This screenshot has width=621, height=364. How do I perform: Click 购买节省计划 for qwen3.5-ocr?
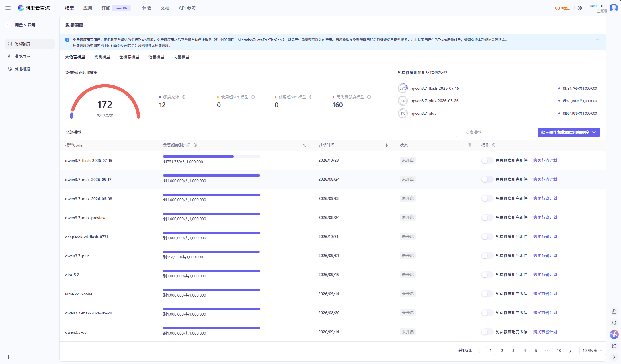click(545, 332)
